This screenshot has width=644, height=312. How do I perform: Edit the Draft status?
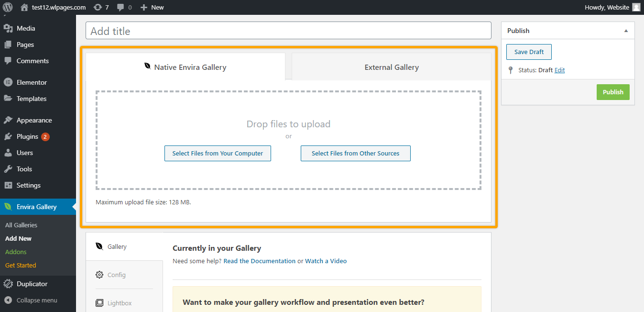tap(560, 70)
